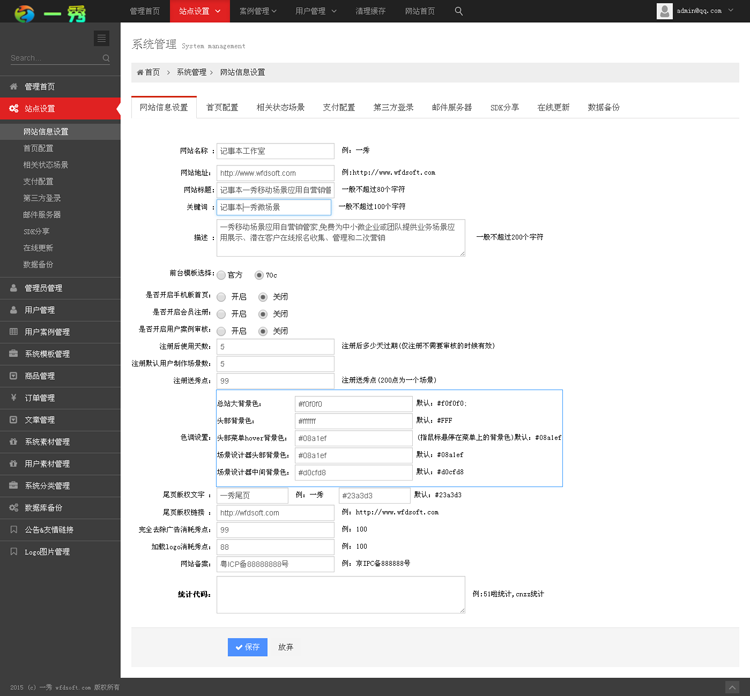Click the gears icon beside 数据库备份
This screenshot has width=750, height=696.
(13, 508)
